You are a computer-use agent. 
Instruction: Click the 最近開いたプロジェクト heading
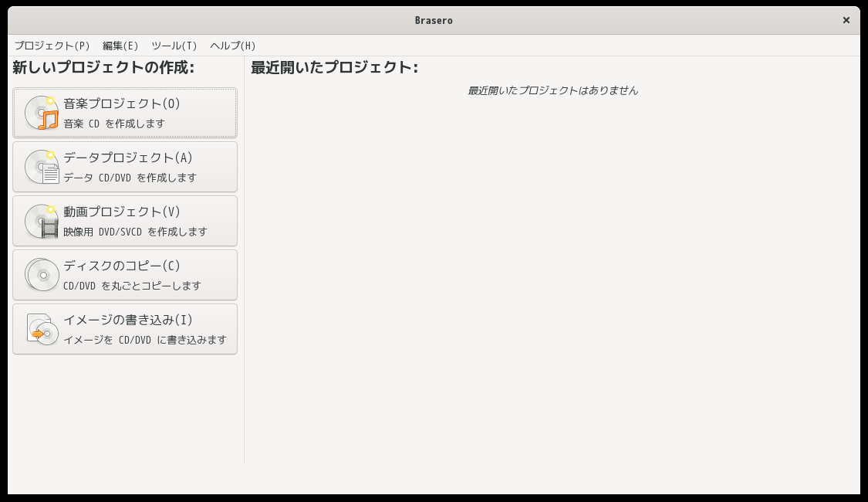click(334, 68)
